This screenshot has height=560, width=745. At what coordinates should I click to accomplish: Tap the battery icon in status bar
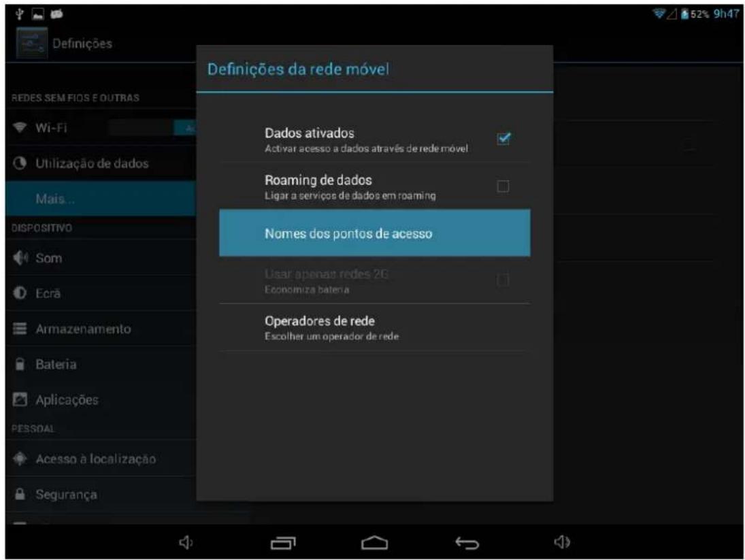[684, 14]
